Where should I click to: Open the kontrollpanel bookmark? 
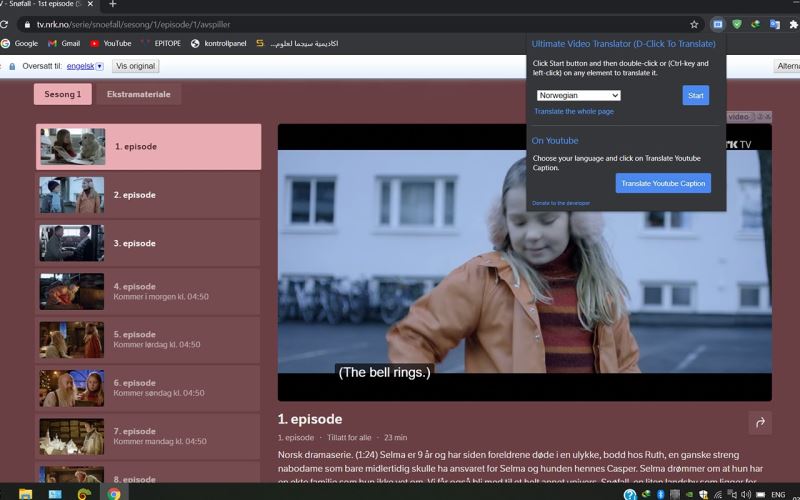pyautogui.click(x=218, y=43)
